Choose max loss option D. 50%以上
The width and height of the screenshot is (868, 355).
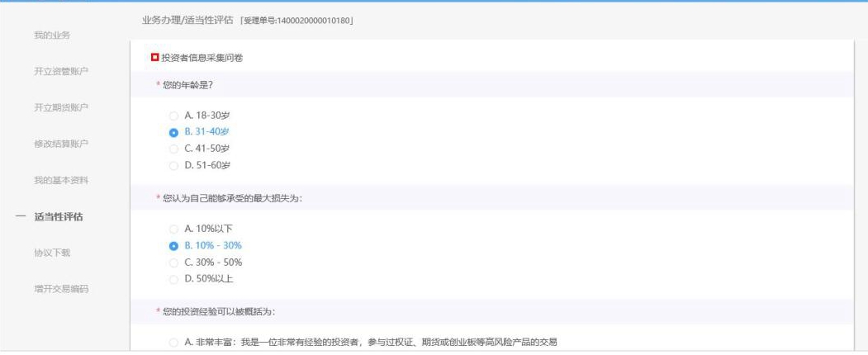[x=173, y=279]
